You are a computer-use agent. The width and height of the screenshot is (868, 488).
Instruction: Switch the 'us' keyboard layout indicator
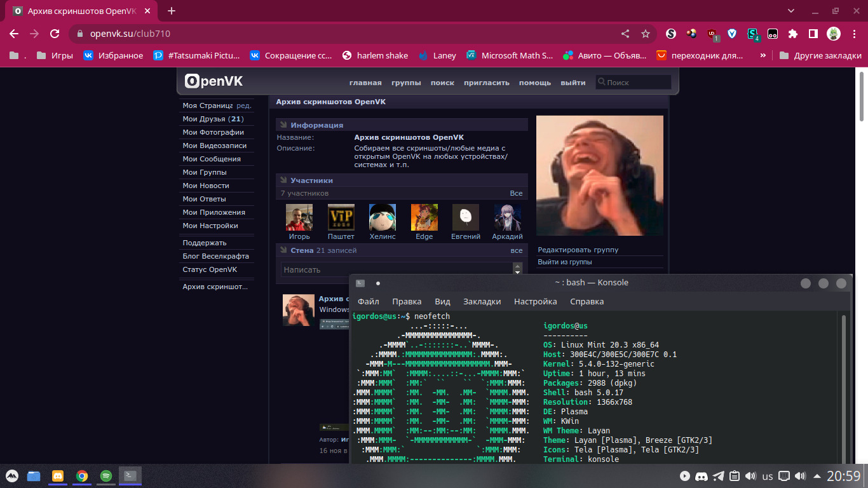point(768,476)
